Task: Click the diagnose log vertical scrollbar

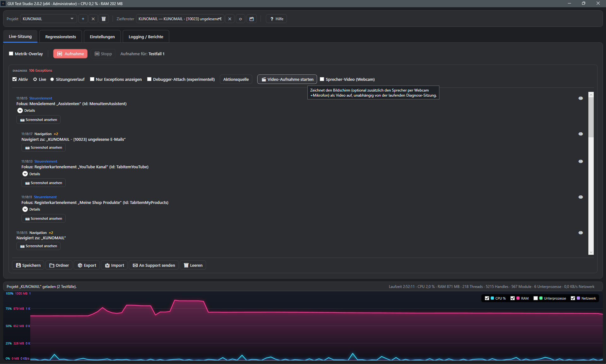Action: [x=591, y=173]
